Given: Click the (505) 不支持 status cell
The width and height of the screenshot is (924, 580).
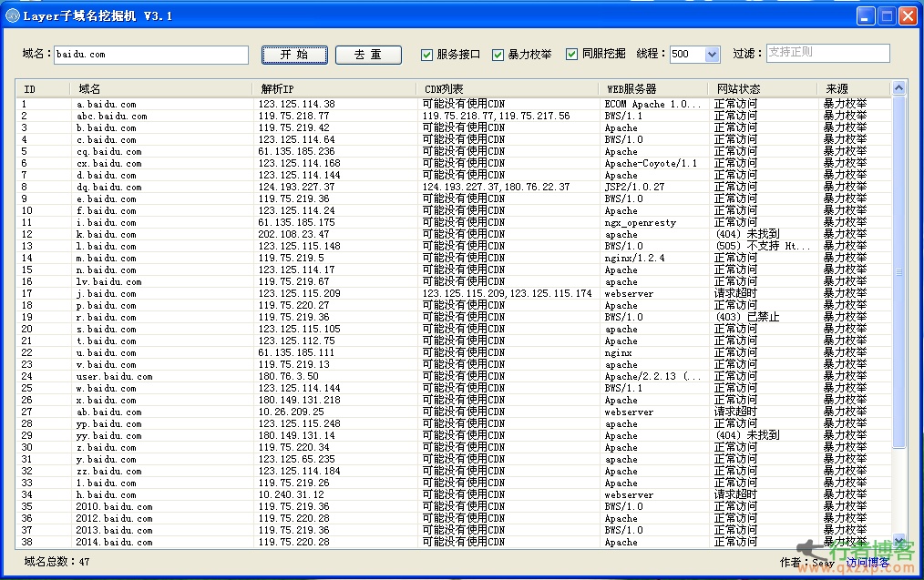Looking at the screenshot, I should 763,246.
